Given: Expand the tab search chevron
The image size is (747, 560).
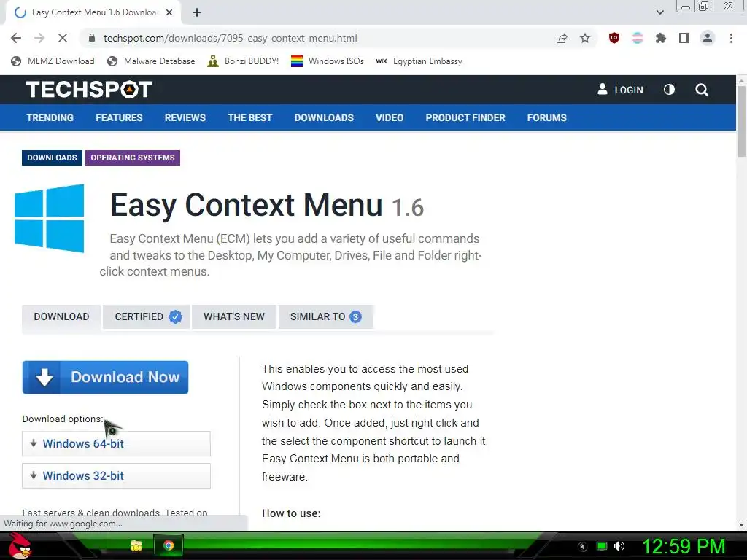Looking at the screenshot, I should [659, 12].
